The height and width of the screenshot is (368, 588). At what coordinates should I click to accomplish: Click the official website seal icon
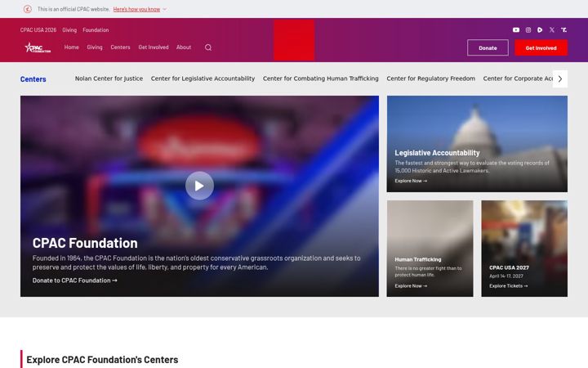click(28, 9)
